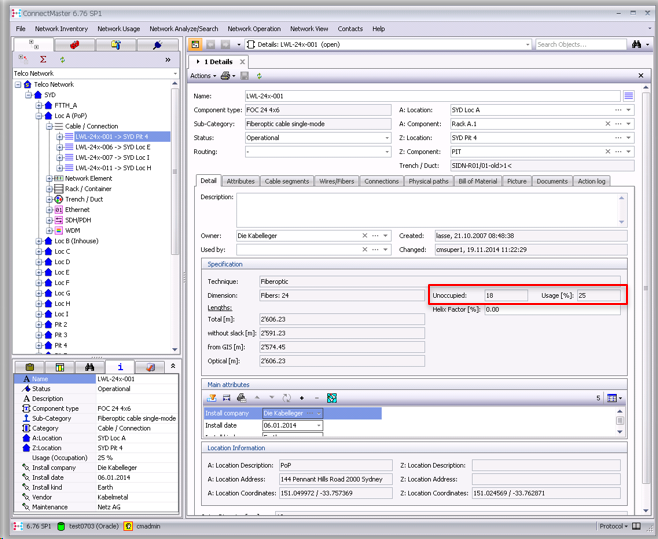
Task: Open the Z: Location dropdown arrow
Action: (x=629, y=138)
